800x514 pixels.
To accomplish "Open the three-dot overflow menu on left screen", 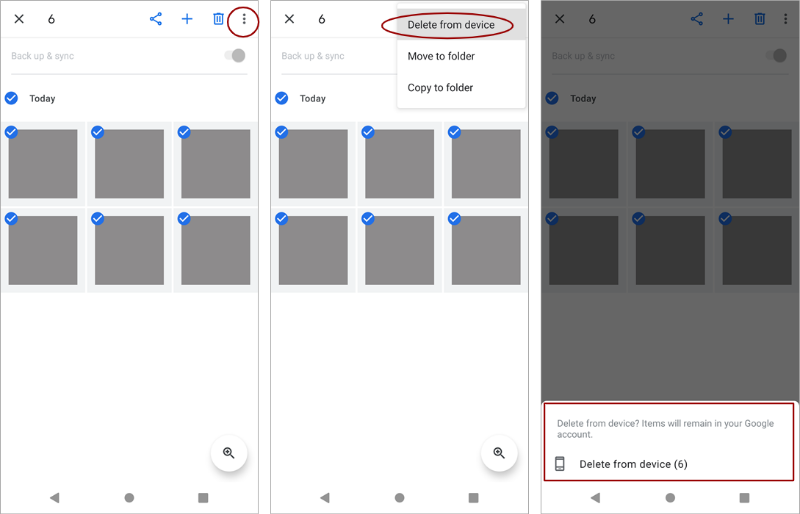I will click(244, 19).
